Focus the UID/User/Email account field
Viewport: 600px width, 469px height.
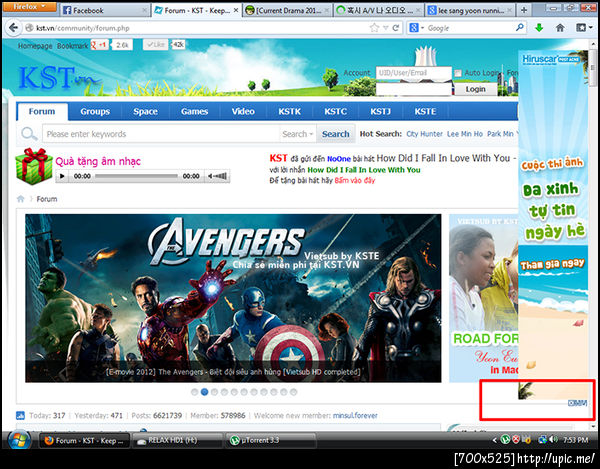(414, 73)
